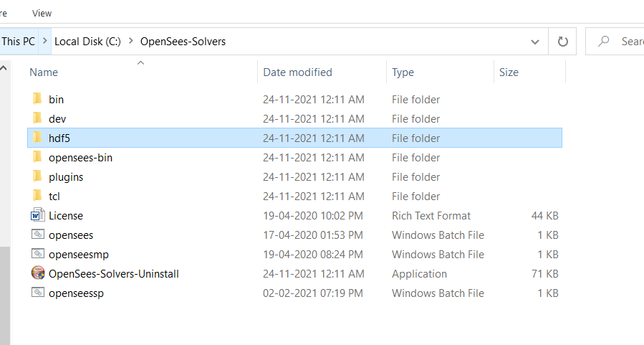The width and height of the screenshot is (644, 345).
Task: Click the 44 KB size value
Action: point(544,215)
